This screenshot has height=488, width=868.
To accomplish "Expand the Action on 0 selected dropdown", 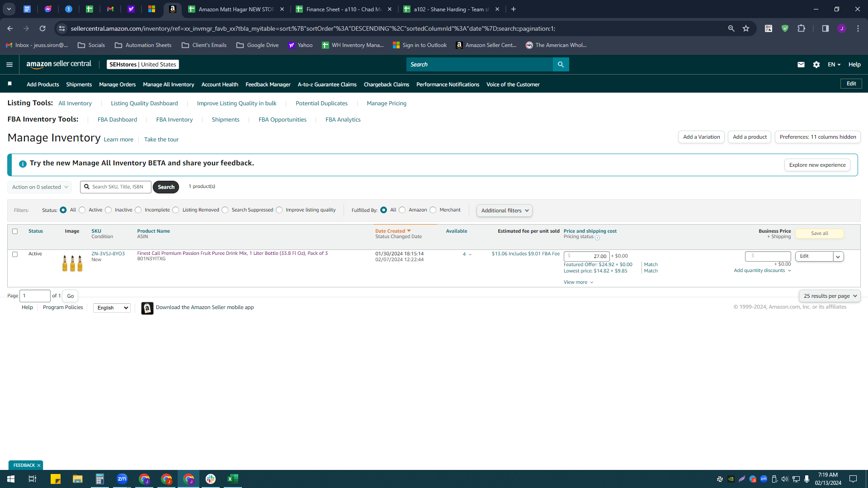I will pyautogui.click(x=40, y=187).
